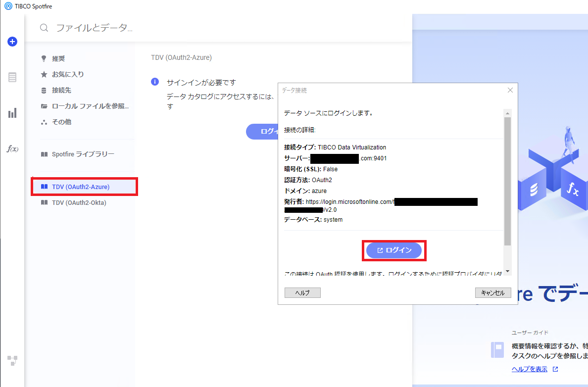Viewport: 588px width, 387px height.
Task: Select その他 in the sidebar
Action: pos(61,122)
